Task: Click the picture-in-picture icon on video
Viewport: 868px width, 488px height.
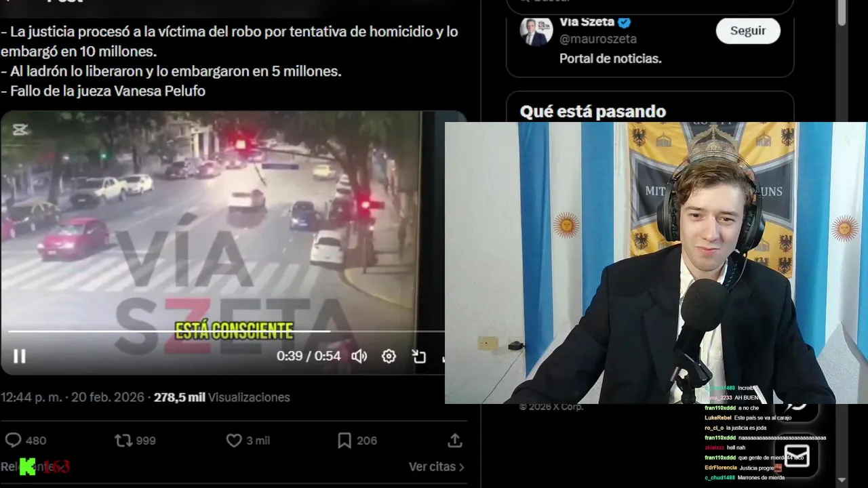Action: point(419,356)
